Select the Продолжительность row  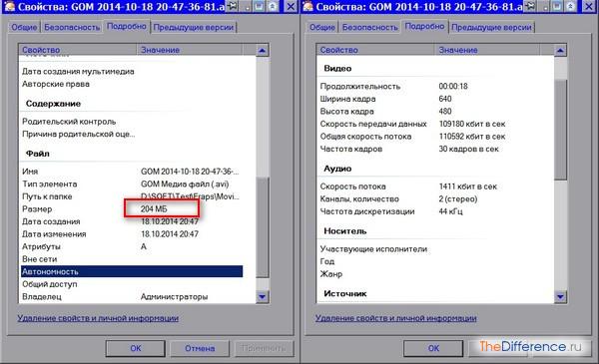[429, 86]
